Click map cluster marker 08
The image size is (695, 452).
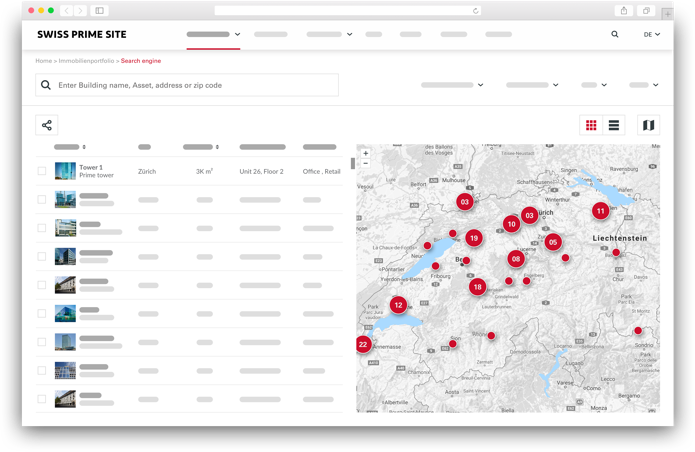tap(516, 259)
